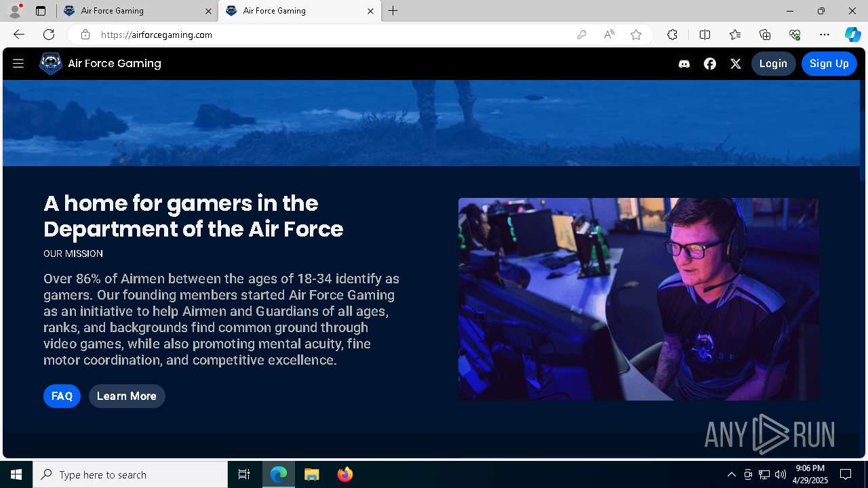Open the site hamburger menu
The height and width of the screenshot is (488, 868).
tap(18, 64)
